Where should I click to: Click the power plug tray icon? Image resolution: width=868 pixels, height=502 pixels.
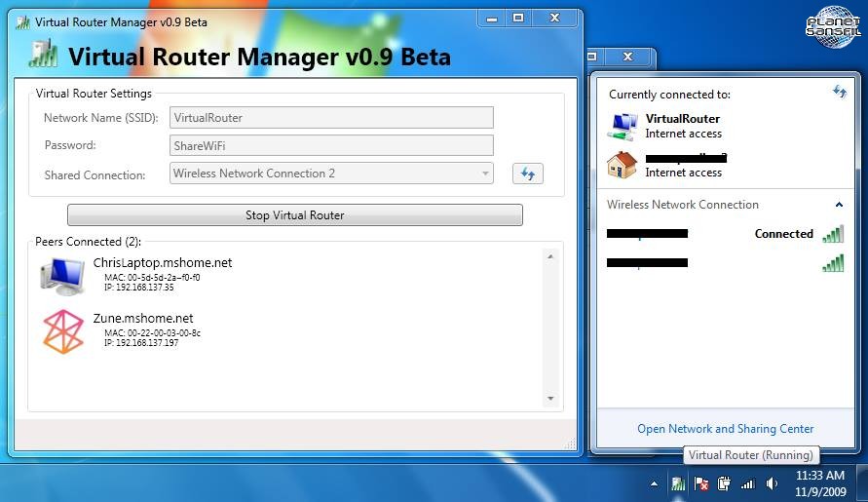(724, 483)
